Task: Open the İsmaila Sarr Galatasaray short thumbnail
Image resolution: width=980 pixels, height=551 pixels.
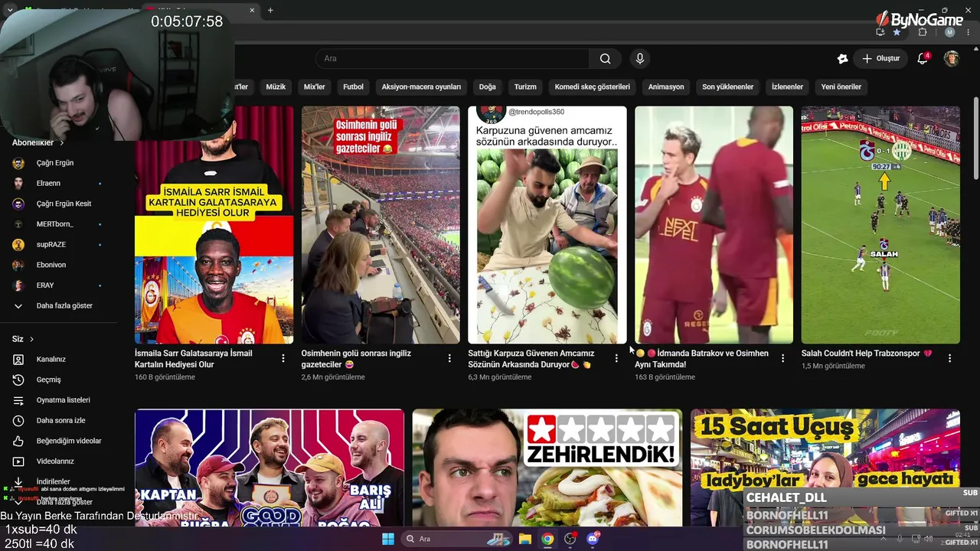Action: [214, 225]
